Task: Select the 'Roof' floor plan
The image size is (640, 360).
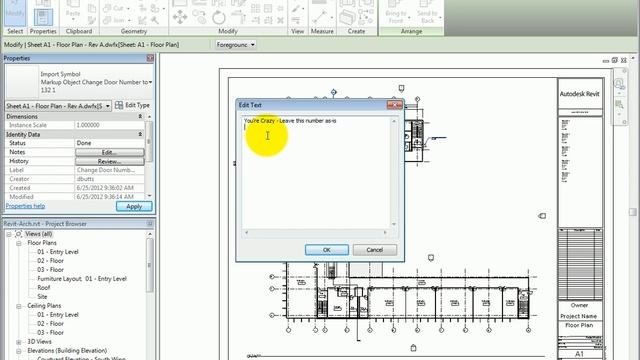Action: 44,288
